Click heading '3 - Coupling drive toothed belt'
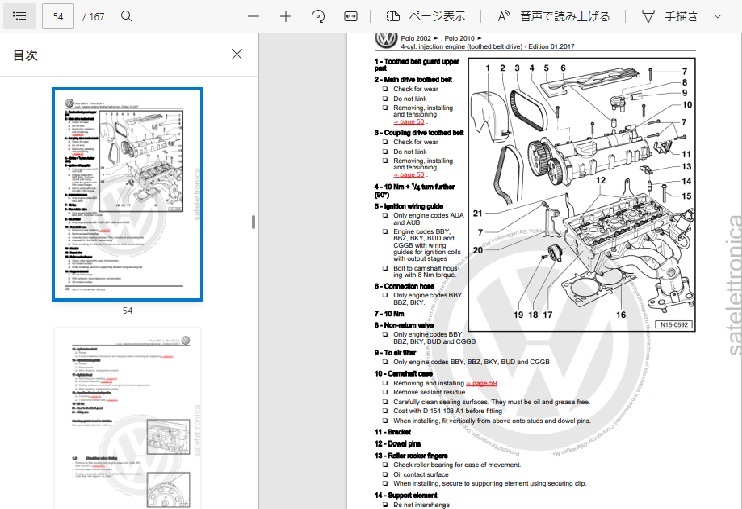 (419, 132)
